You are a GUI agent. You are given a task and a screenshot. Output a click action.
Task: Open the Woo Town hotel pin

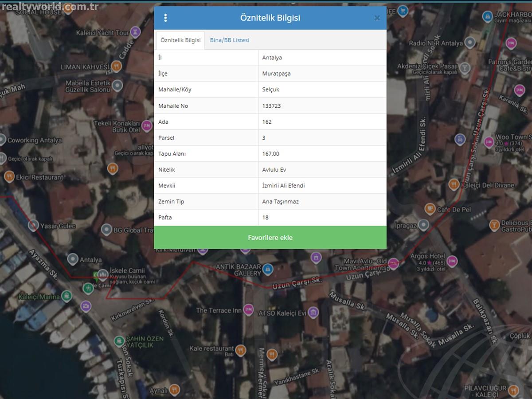click(x=489, y=142)
